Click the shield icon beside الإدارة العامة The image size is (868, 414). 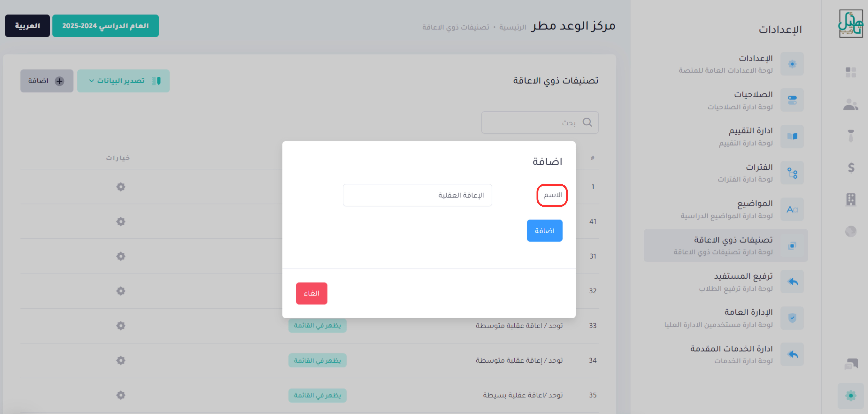(792, 318)
